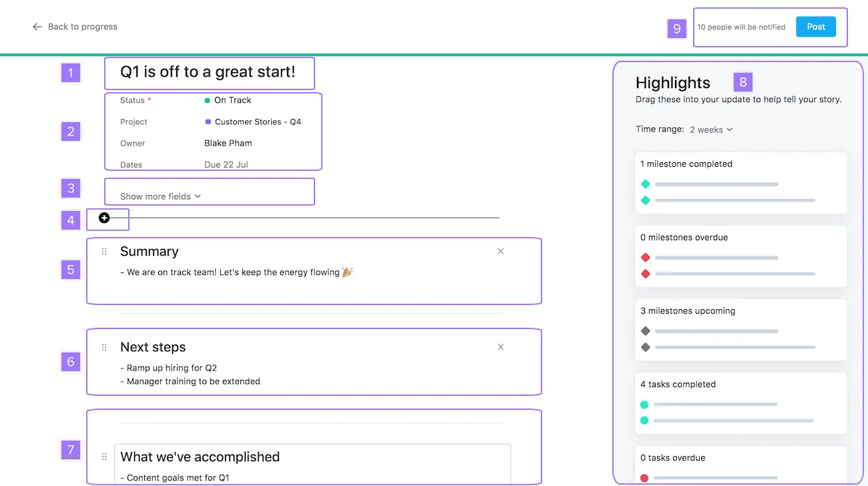
Task: Click the Post button
Action: (815, 27)
